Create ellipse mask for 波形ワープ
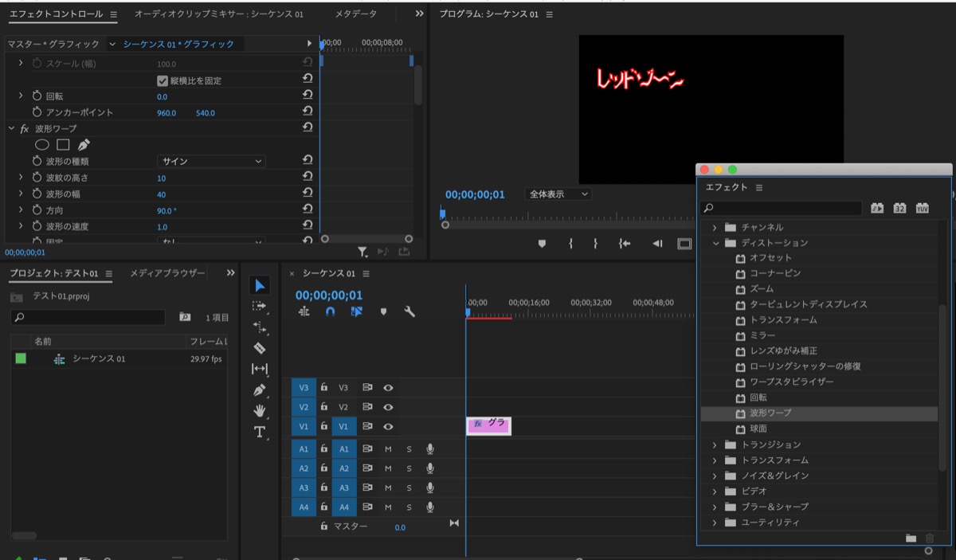The height and width of the screenshot is (560, 956). 42,145
